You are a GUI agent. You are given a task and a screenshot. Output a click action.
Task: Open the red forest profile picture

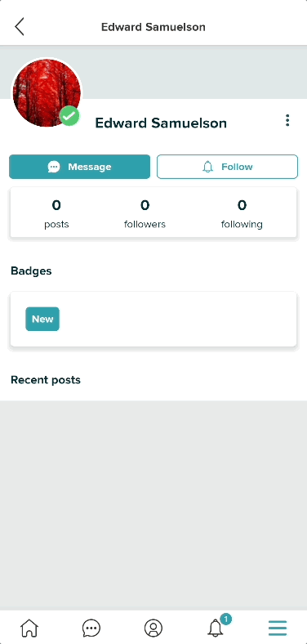47,93
